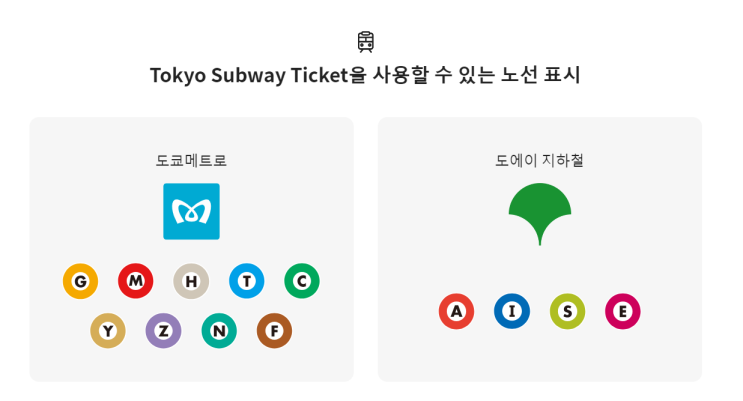Click the red-orange A line icon
Screen dimensions: 743x401
click(x=456, y=311)
